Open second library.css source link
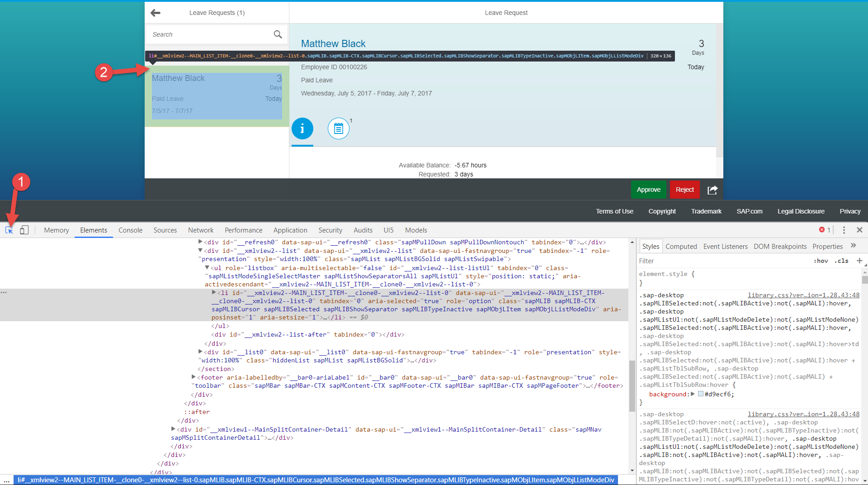Viewport: 868px width, 485px height. click(x=803, y=414)
